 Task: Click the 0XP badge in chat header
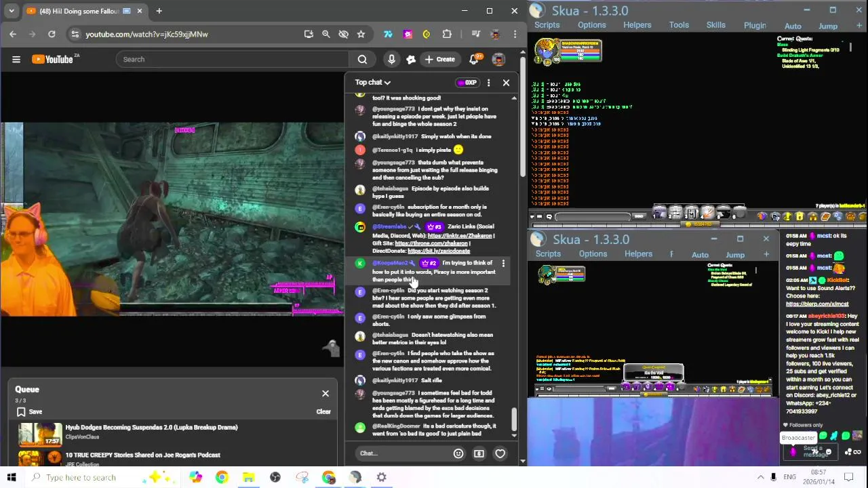(x=467, y=83)
